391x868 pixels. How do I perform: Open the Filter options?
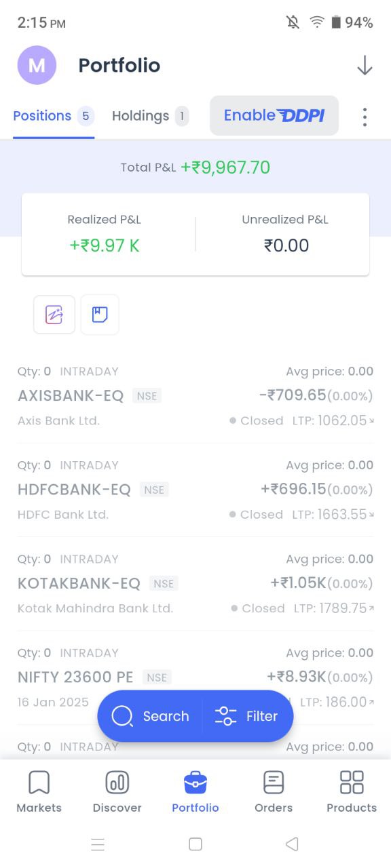(247, 716)
